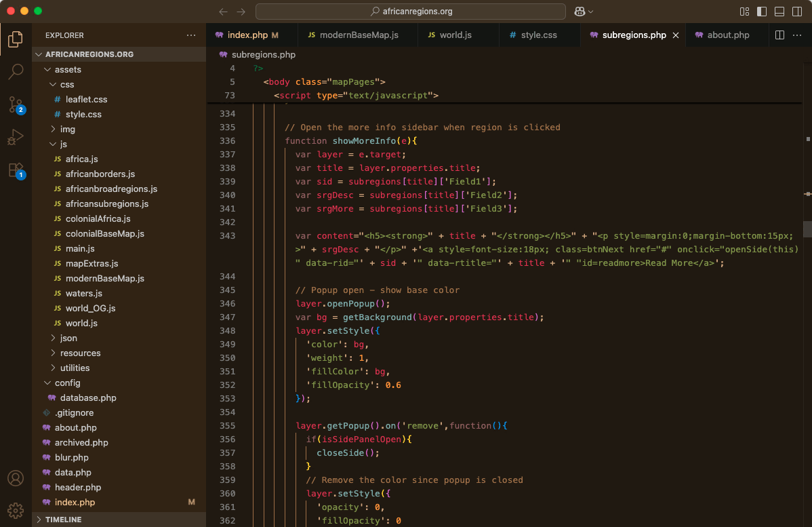Collapse the js folder
The height and width of the screenshot is (527, 812).
point(63,144)
